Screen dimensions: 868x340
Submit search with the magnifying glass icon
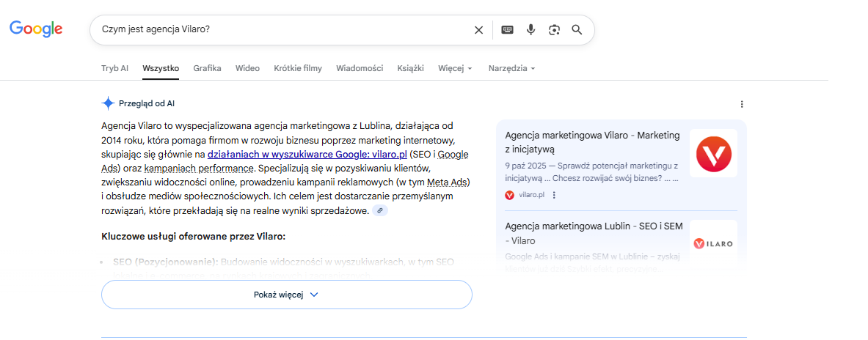[x=577, y=30]
